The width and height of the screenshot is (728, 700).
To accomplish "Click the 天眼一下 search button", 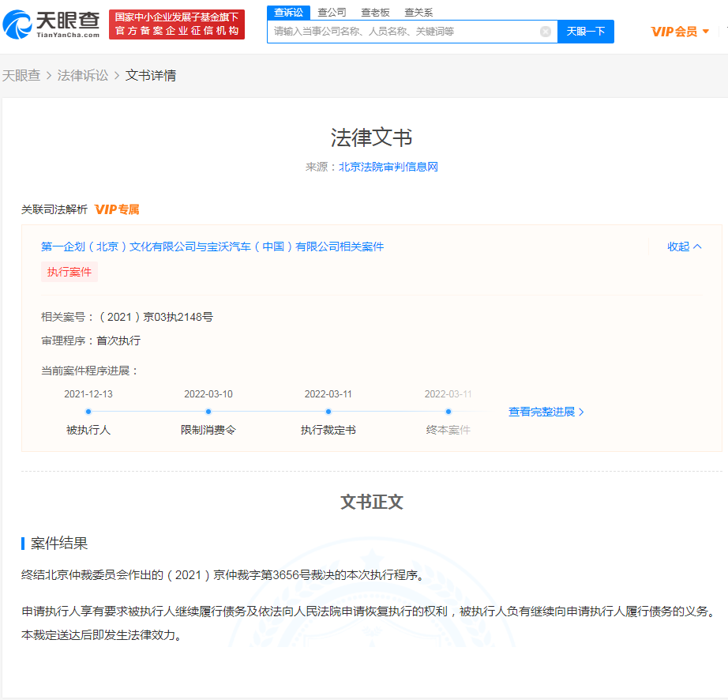I will 585,32.
